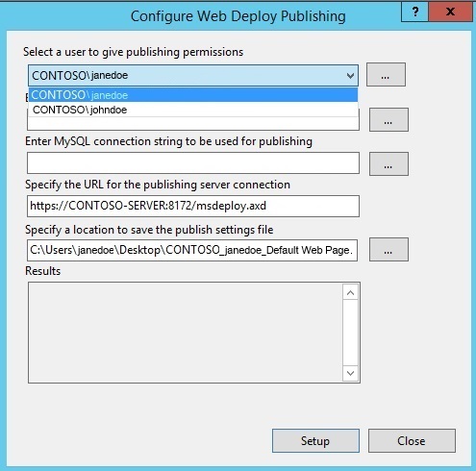Click the Results scrollbar down arrow
The height and width of the screenshot is (471, 476).
[x=350, y=373]
